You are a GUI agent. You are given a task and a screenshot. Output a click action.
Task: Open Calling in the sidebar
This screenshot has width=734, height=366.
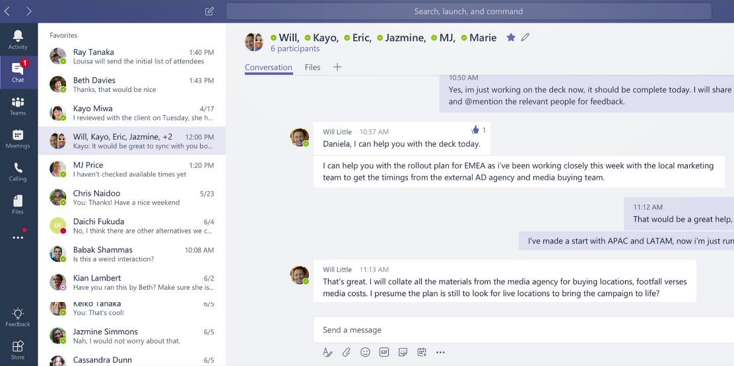point(18,172)
